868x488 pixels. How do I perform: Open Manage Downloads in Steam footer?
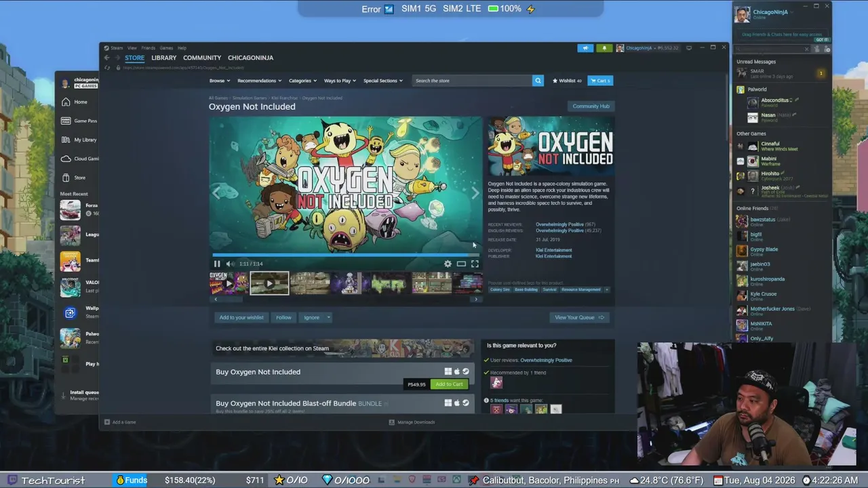412,422
